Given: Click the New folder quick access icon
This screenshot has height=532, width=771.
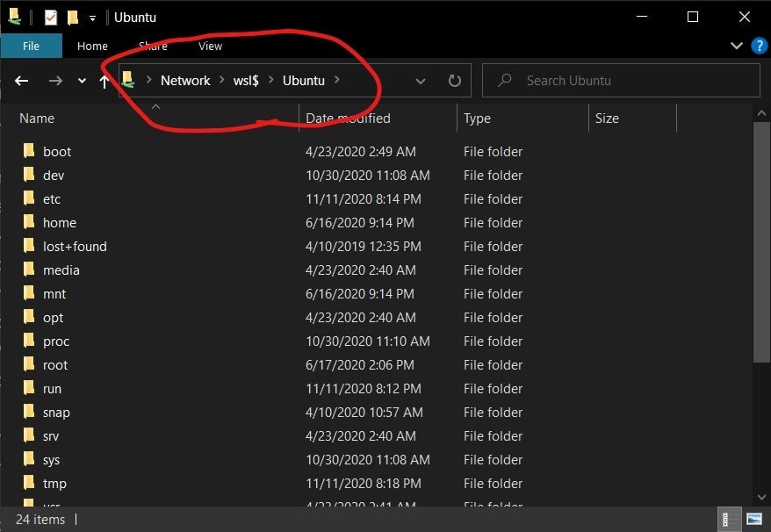Looking at the screenshot, I should click(x=73, y=18).
